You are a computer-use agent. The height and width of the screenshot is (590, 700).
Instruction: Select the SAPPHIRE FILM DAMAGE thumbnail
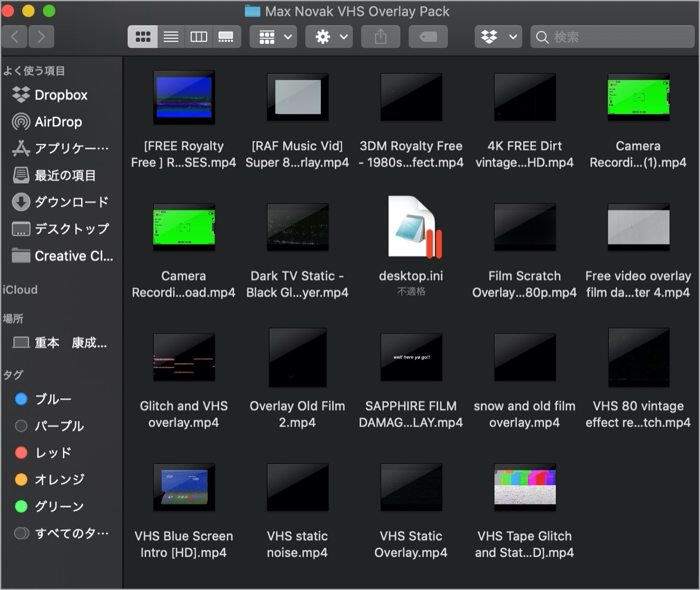pyautogui.click(x=411, y=357)
